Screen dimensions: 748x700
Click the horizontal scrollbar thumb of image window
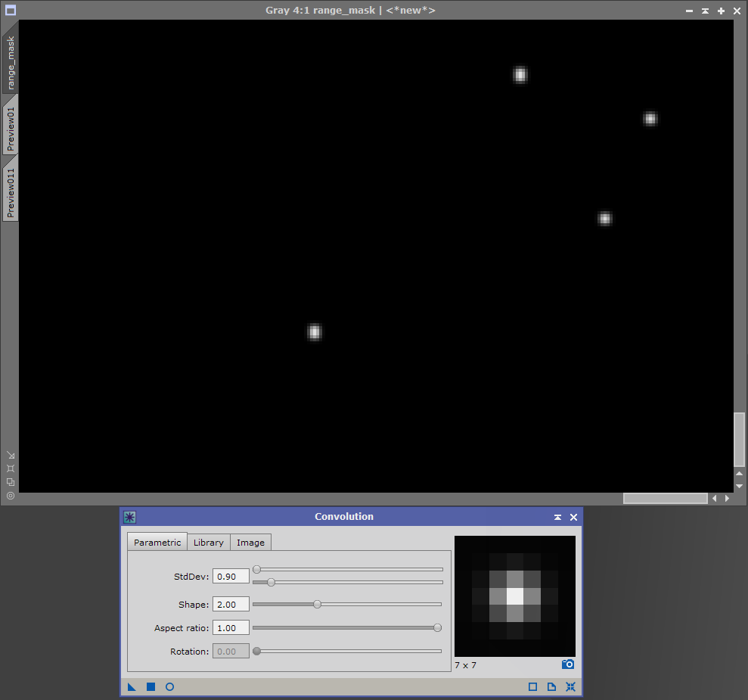[665, 498]
